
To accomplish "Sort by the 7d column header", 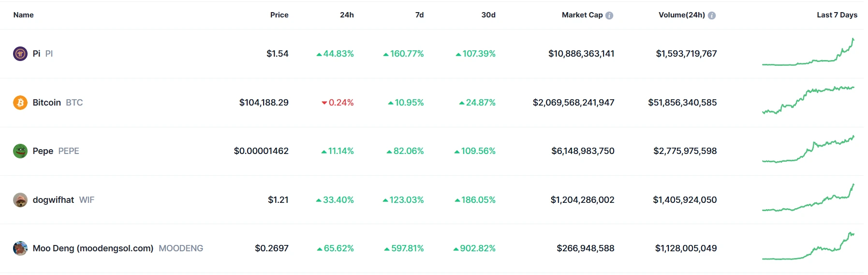I will [x=419, y=15].
